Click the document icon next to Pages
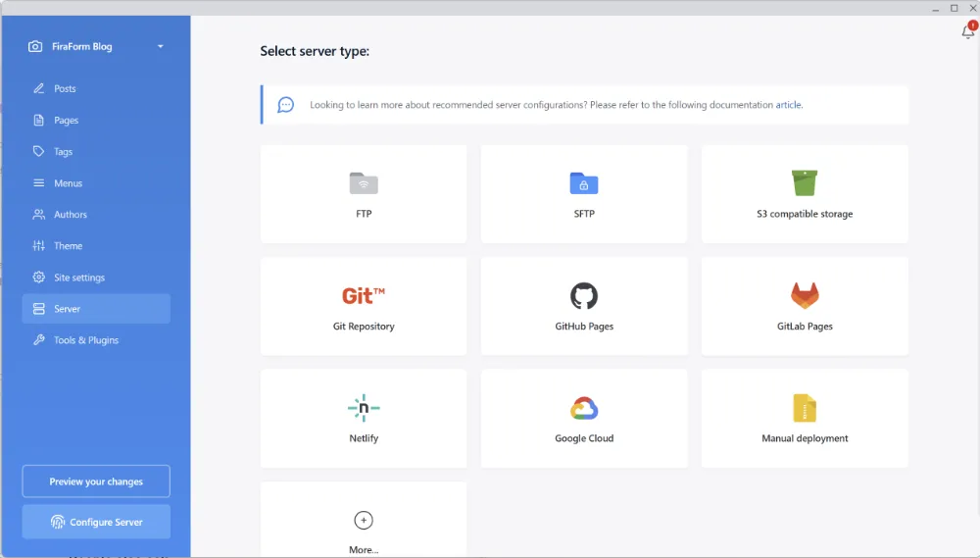This screenshot has height=558, width=980. coord(39,120)
